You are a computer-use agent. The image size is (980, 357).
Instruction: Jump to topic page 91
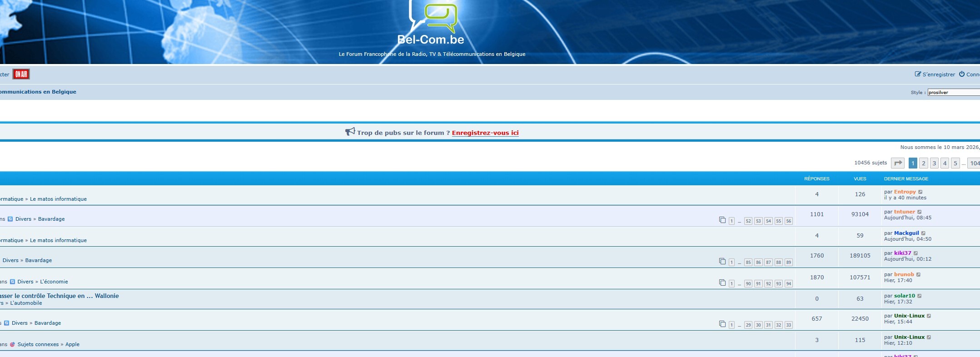click(758, 284)
